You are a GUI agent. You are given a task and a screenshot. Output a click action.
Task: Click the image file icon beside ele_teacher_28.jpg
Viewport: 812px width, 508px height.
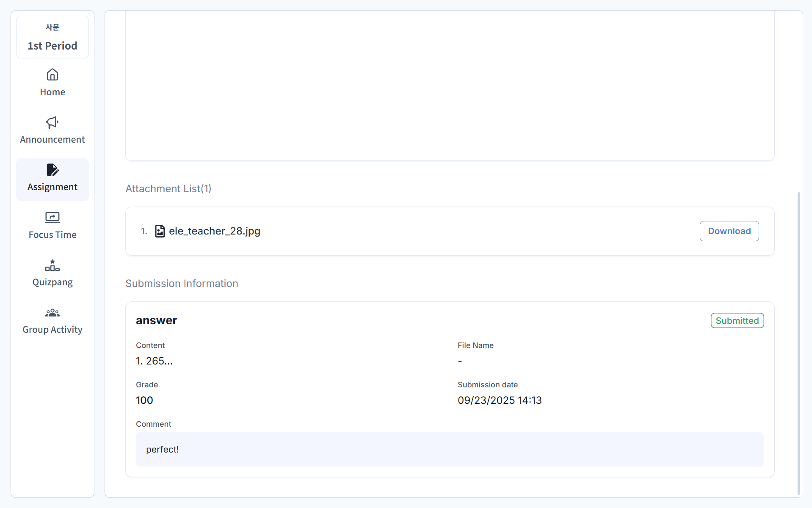tap(160, 231)
